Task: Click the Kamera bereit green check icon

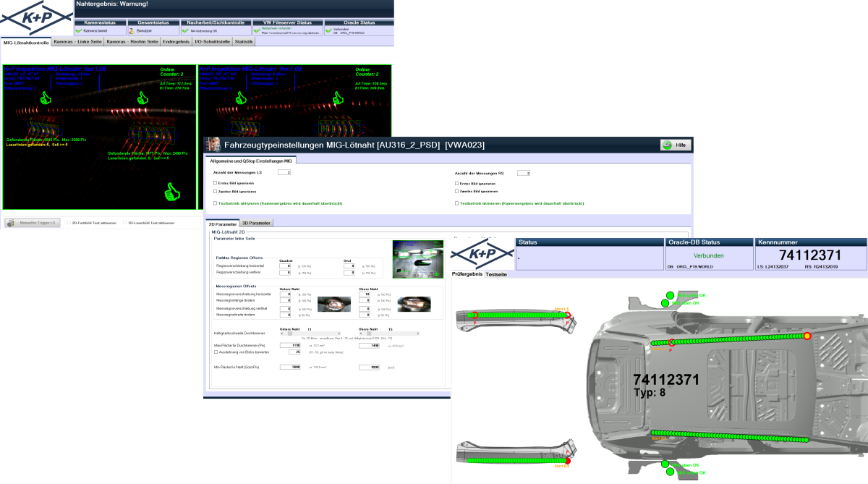Action: click(79, 31)
